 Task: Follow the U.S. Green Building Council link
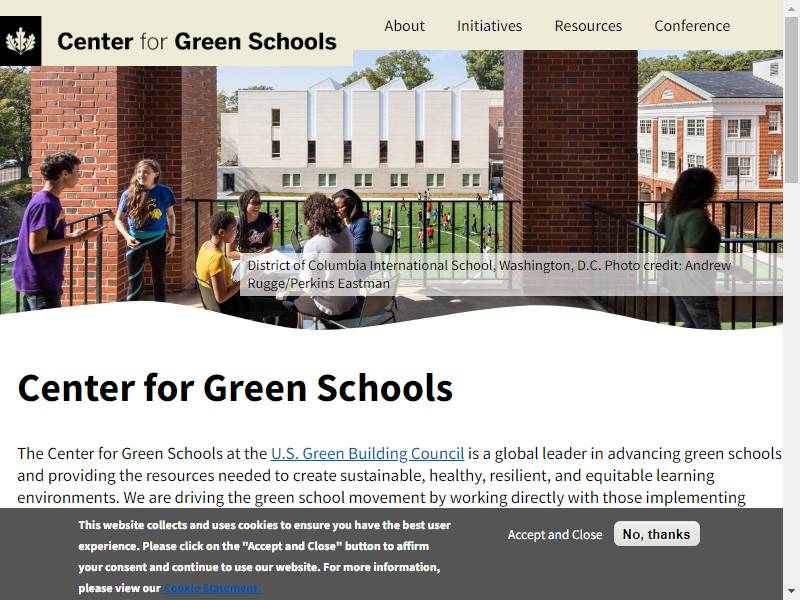click(367, 453)
